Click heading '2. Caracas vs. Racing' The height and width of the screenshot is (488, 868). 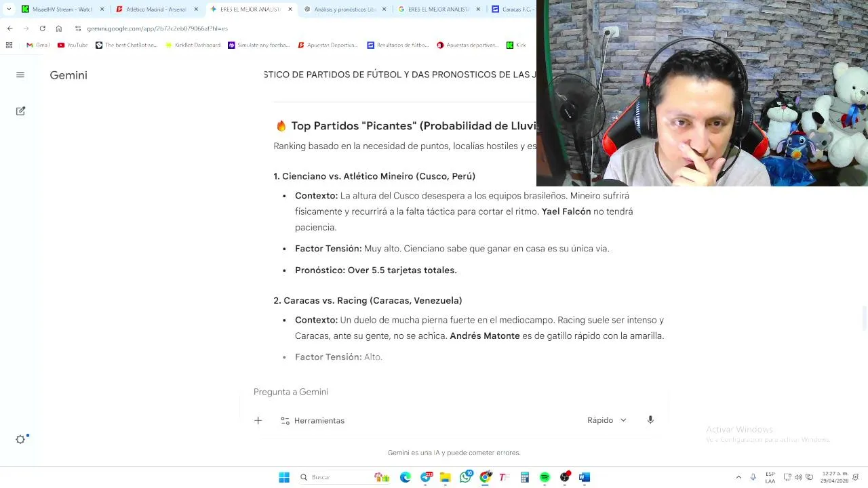368,300
